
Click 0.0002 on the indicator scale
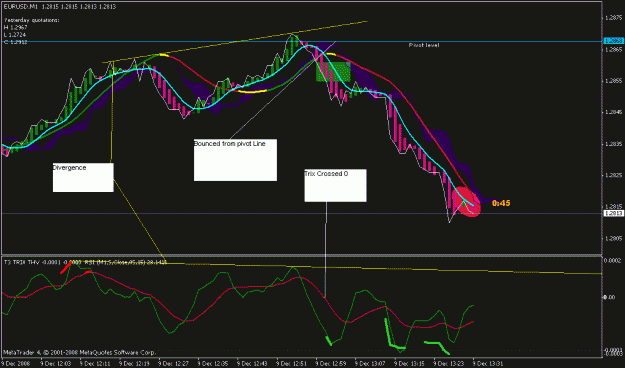(x=613, y=260)
